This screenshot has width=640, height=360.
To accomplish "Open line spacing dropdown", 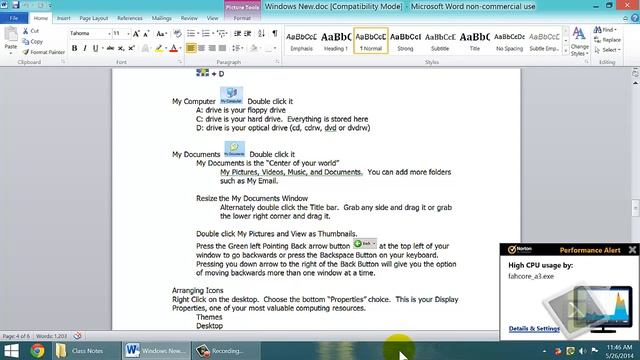I will [237, 48].
